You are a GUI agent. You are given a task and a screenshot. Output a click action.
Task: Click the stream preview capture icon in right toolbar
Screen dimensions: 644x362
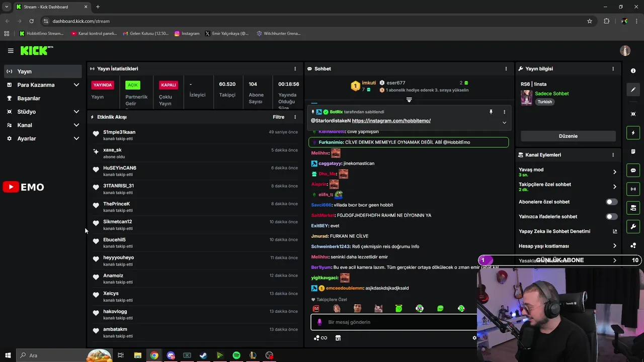tap(633, 114)
